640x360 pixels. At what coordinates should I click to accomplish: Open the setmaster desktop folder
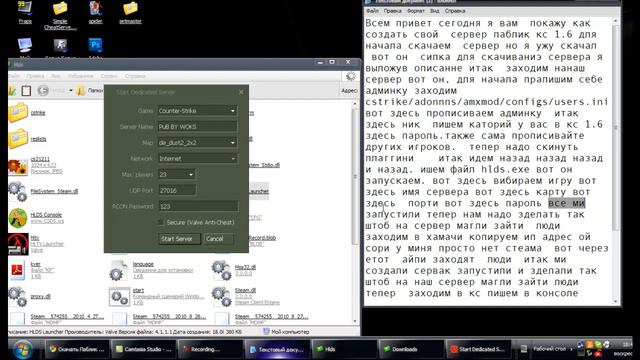[130, 12]
